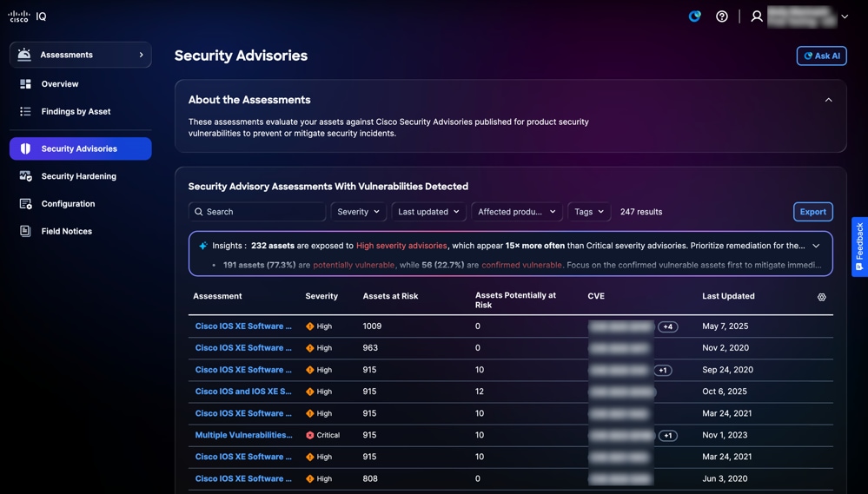
Task: Click the Critical severity icon
Action: click(310, 435)
